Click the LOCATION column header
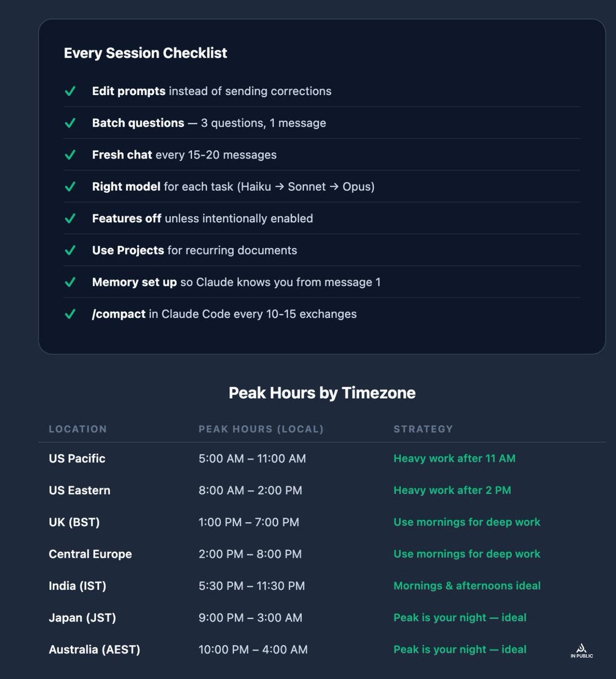 78,429
